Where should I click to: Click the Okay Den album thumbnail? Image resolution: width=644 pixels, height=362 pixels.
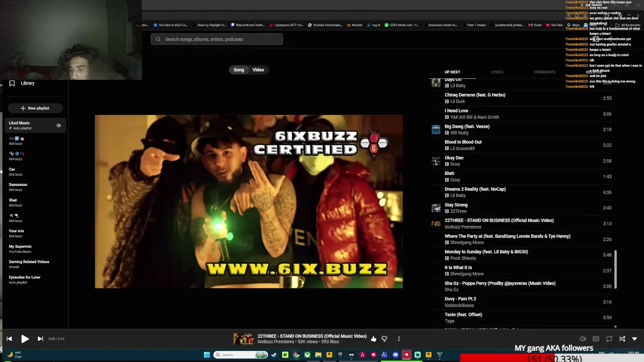pos(436,161)
